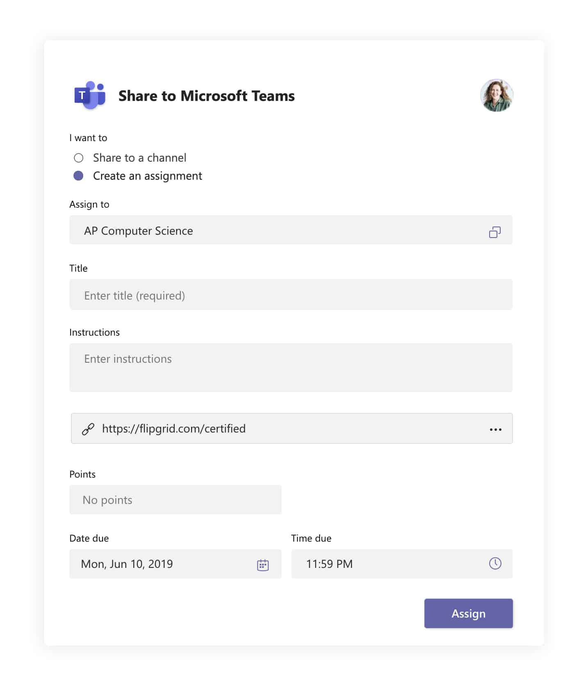Select the Create an assignment radio button
The image size is (588, 700).
click(x=78, y=176)
